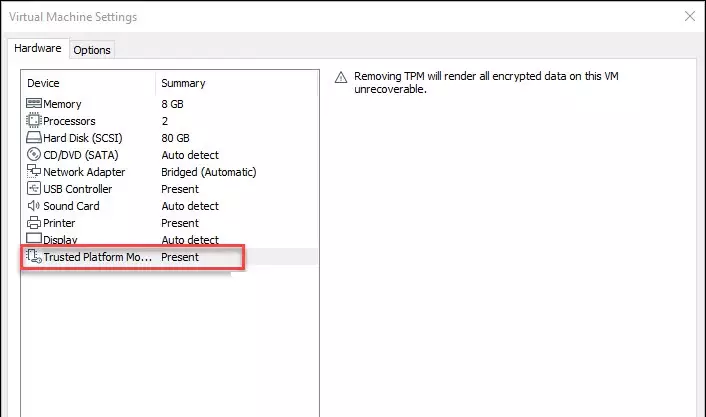Click Present summary for Printer

click(x=180, y=223)
